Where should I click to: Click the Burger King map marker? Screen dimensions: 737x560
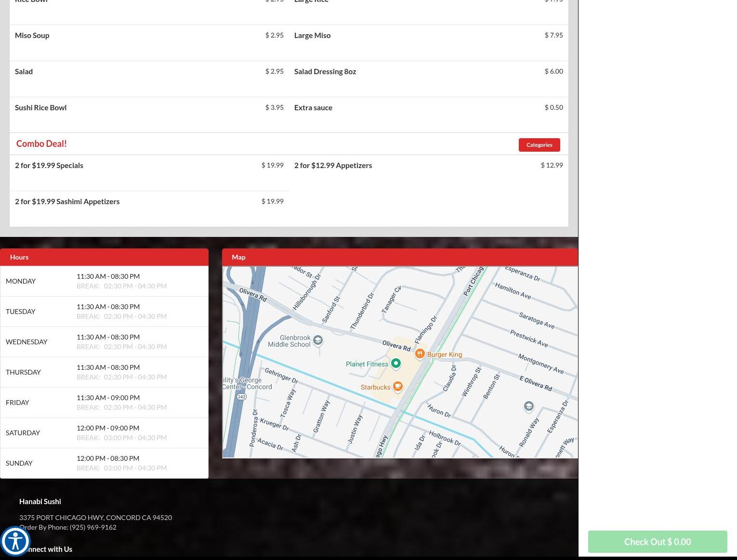[420, 354]
